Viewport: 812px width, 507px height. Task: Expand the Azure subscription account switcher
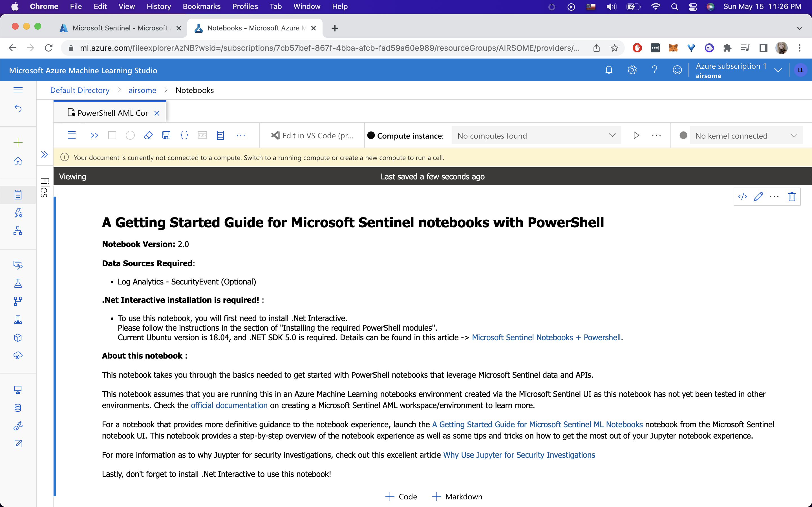click(778, 70)
